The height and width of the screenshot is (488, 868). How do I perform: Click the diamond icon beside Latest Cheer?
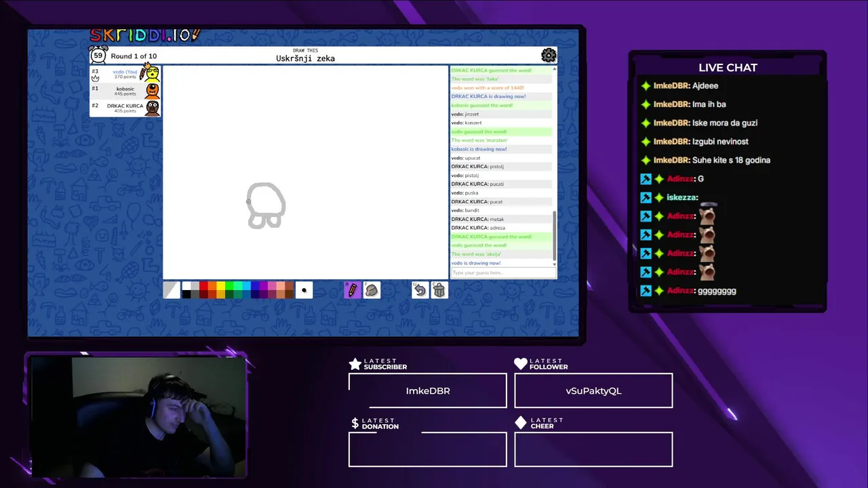[521, 423]
